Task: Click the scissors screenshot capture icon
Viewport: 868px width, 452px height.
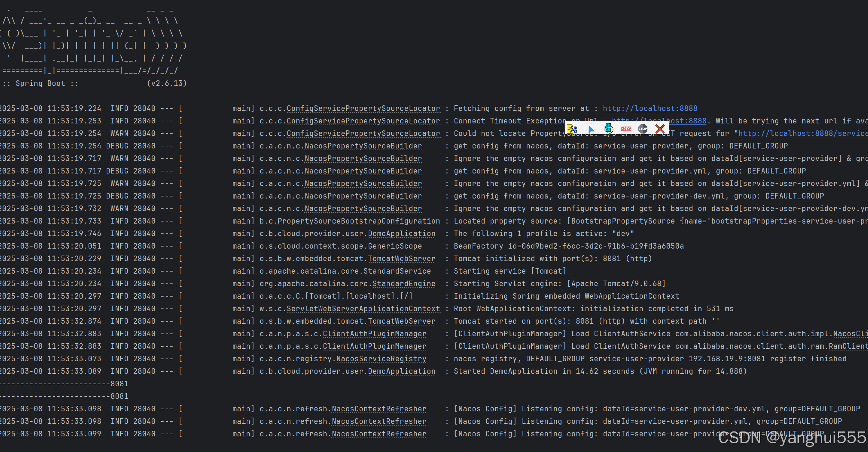Action: (572, 129)
